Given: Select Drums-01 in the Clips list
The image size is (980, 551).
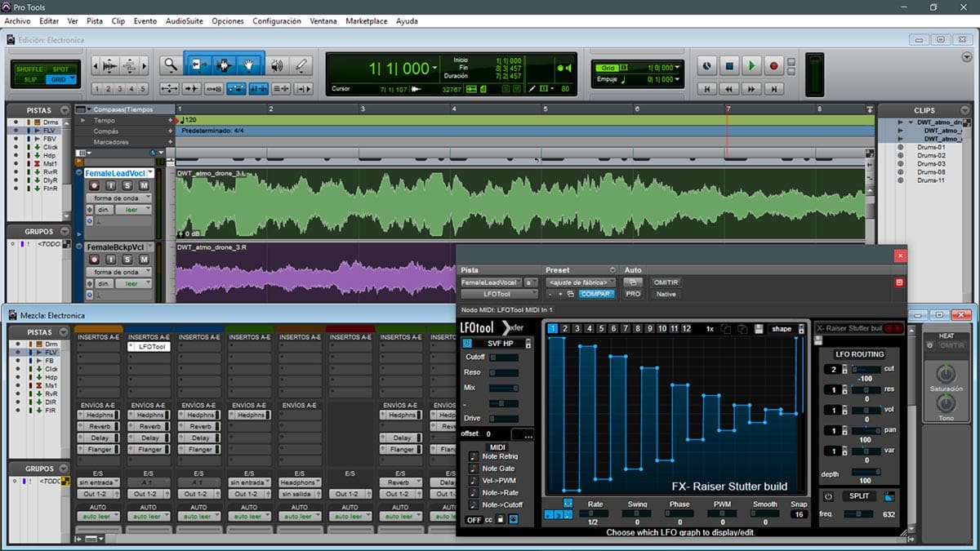Looking at the screenshot, I should 931,147.
